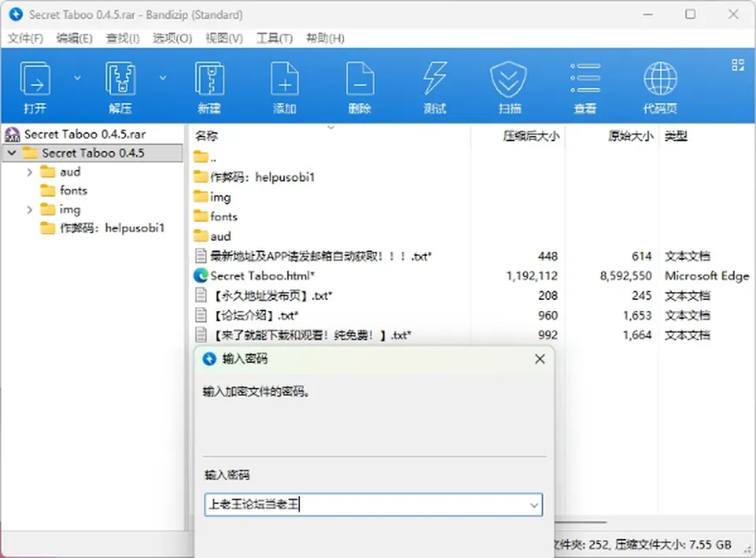
Task: Click the Delete (删除) toolbar icon
Action: pos(360,79)
